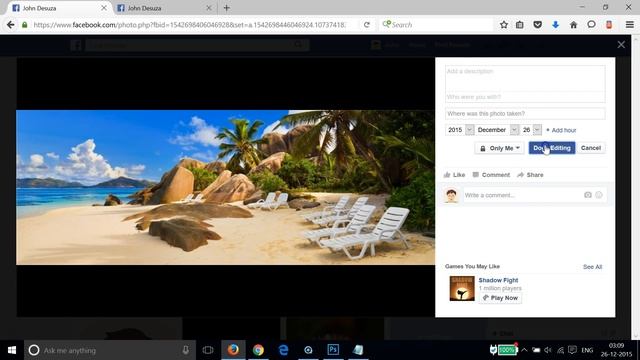This screenshot has height=360, width=640.
Task: Open the emoji sticker icon in comment box
Action: tap(599, 195)
